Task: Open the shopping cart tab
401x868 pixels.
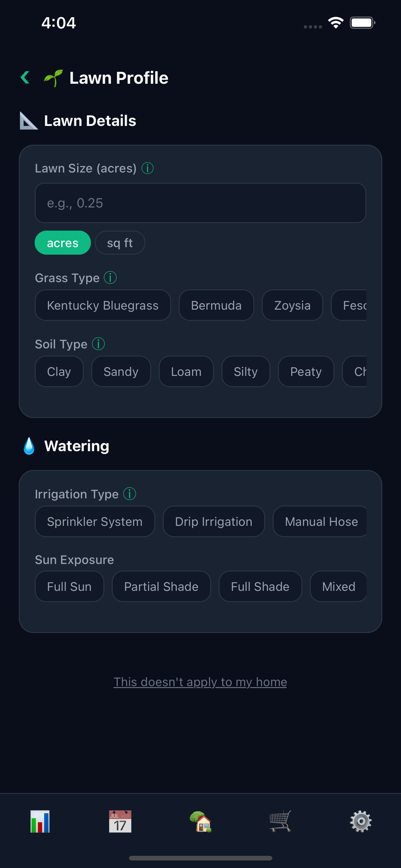Action: (280, 821)
